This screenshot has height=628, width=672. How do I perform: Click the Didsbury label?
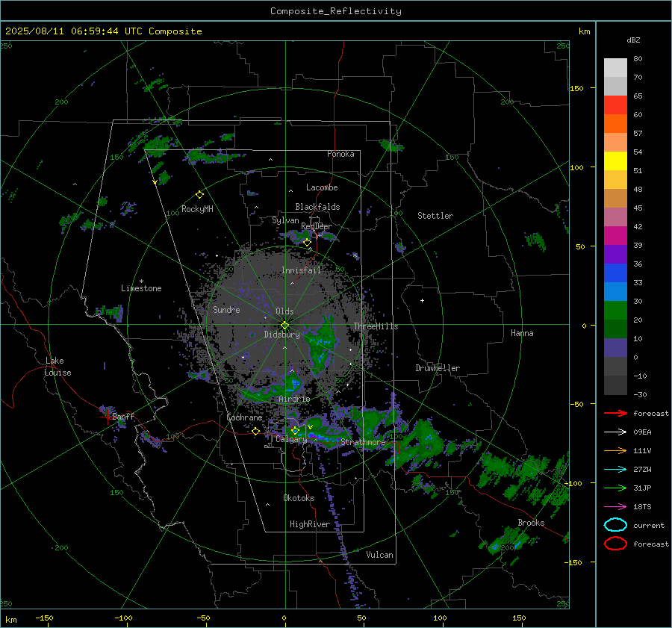pyautogui.click(x=281, y=335)
